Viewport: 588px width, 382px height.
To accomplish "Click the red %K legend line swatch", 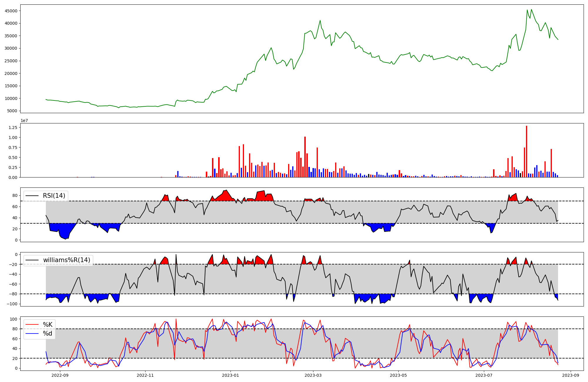I will 32,325.
